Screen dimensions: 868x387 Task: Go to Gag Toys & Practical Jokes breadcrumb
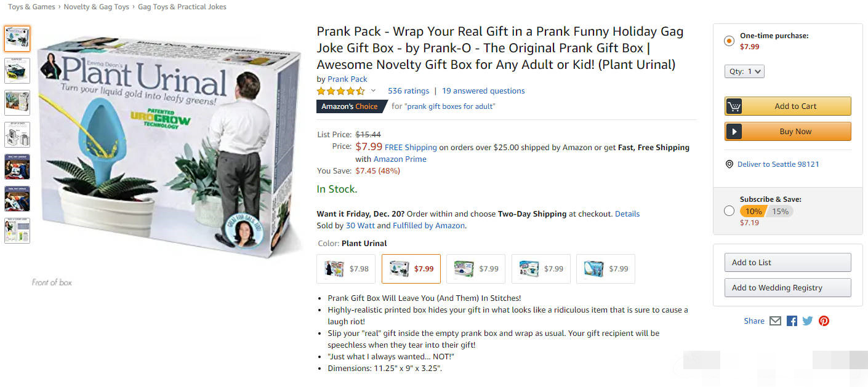click(x=182, y=7)
